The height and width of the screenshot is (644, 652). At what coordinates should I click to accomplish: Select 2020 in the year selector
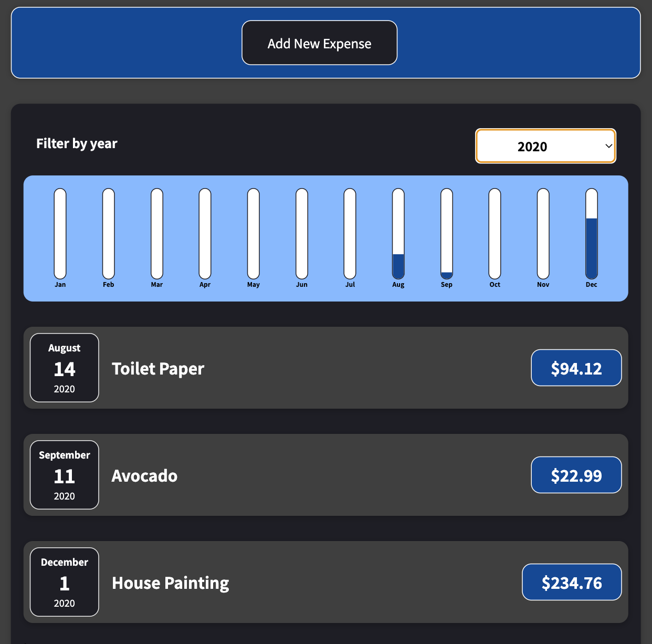[x=532, y=146]
